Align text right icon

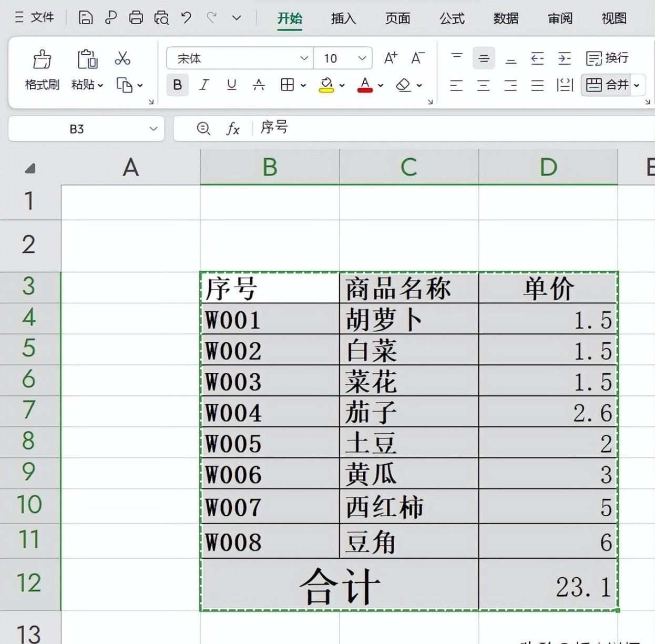[x=510, y=85]
